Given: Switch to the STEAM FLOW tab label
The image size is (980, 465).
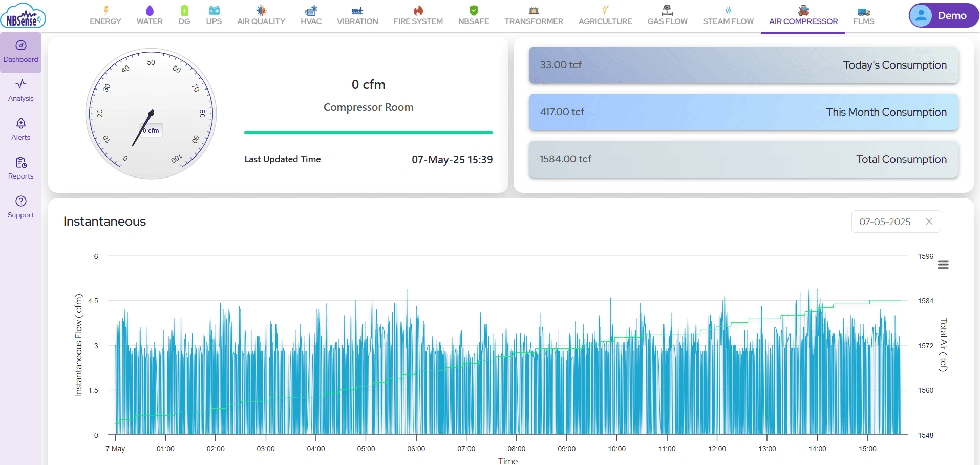Looking at the screenshot, I should [728, 21].
